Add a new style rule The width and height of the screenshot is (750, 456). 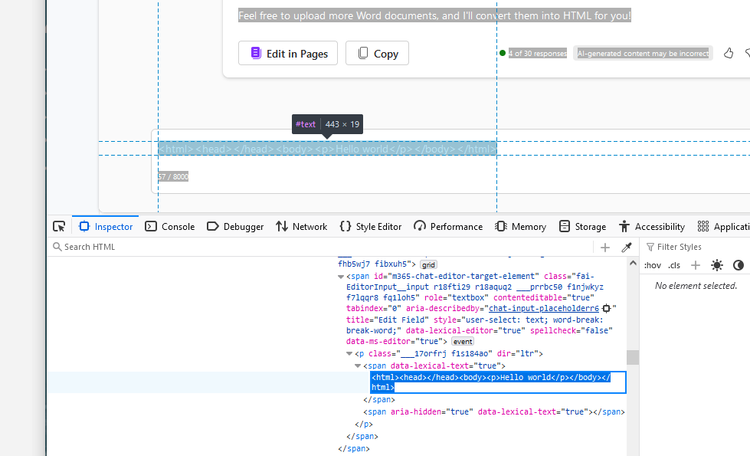coord(695,265)
